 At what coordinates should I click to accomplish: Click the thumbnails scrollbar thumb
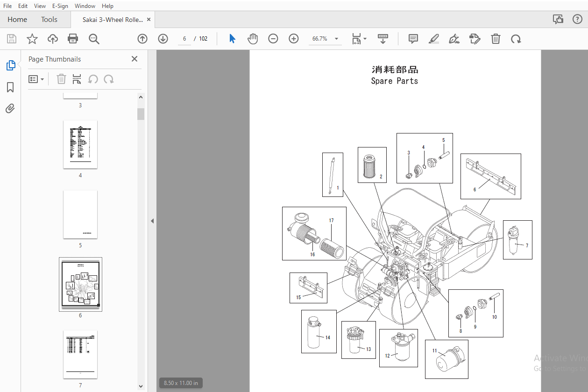(141, 114)
